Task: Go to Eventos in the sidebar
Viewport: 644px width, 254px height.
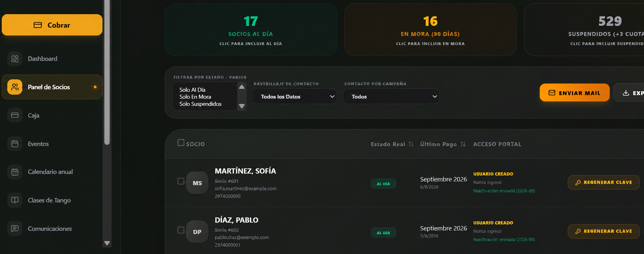Action: [x=52, y=144]
